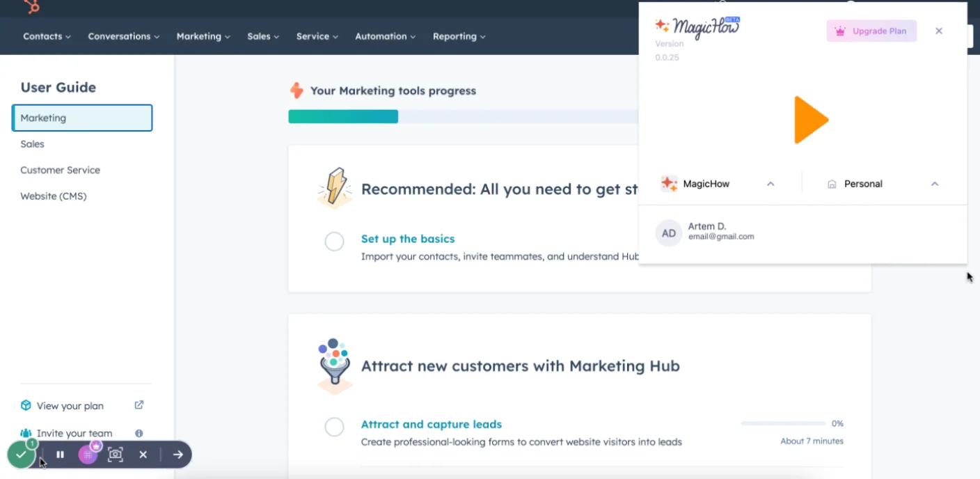
Task: Click the Upgrade Plan button
Action: 871,31
